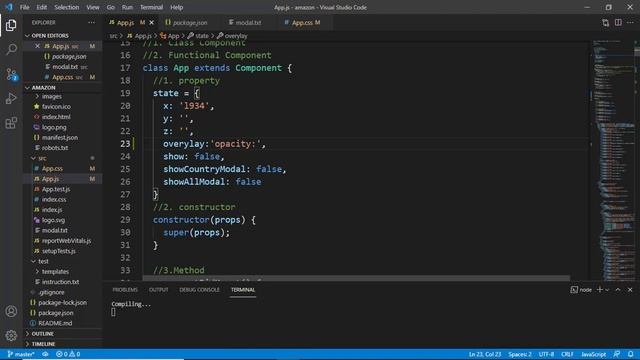640x360 pixels.
Task: Click the master branch in status bar
Action: coord(21,354)
